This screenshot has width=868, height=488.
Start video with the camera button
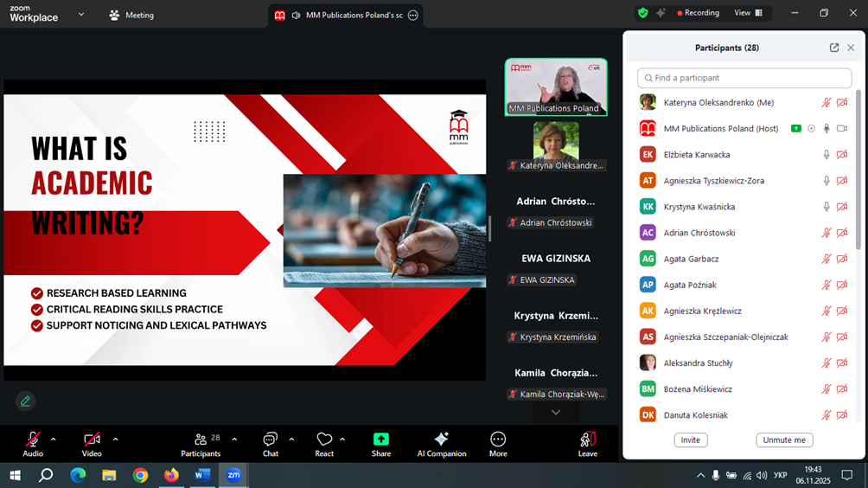(92, 440)
